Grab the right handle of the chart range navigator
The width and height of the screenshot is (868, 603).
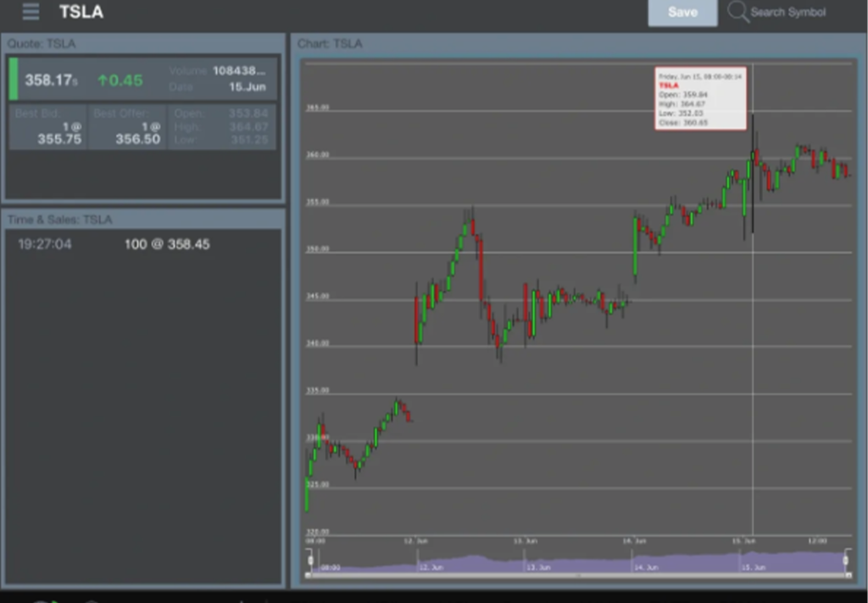pyautogui.click(x=846, y=561)
